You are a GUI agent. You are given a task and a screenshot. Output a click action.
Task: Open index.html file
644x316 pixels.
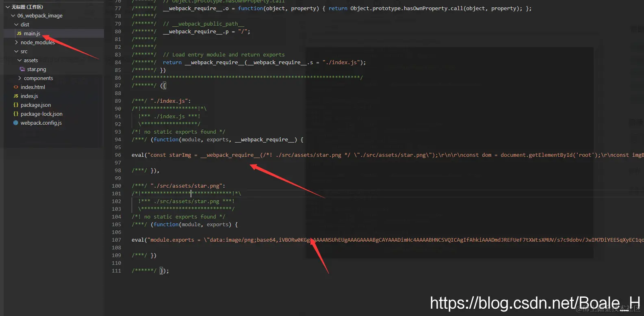point(33,87)
